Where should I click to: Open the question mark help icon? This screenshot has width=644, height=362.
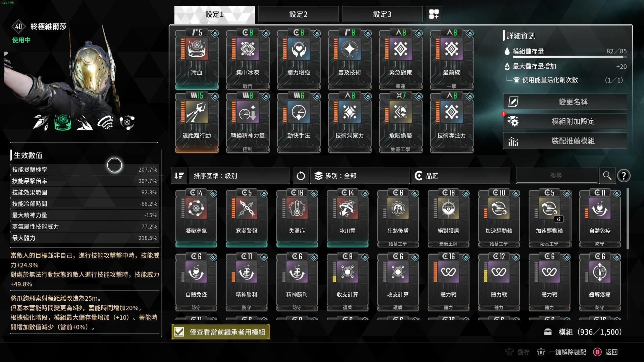(x=624, y=176)
